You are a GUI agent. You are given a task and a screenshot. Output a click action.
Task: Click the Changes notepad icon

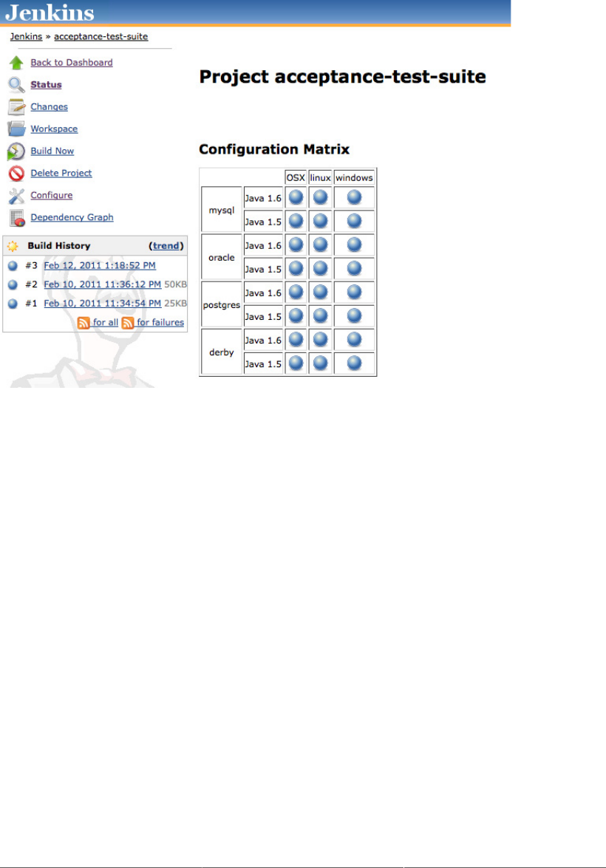tap(16, 107)
